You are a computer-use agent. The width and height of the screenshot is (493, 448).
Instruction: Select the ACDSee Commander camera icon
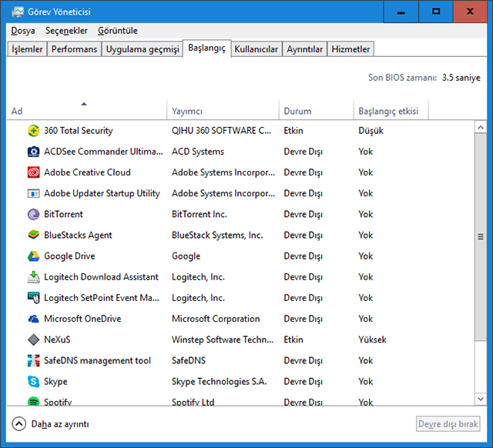point(33,152)
